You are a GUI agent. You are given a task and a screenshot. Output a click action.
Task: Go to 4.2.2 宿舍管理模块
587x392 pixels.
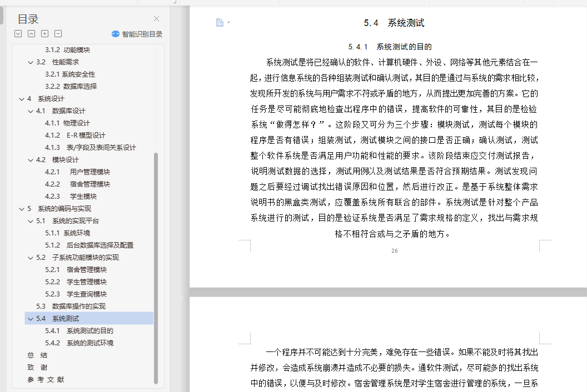pos(77,184)
